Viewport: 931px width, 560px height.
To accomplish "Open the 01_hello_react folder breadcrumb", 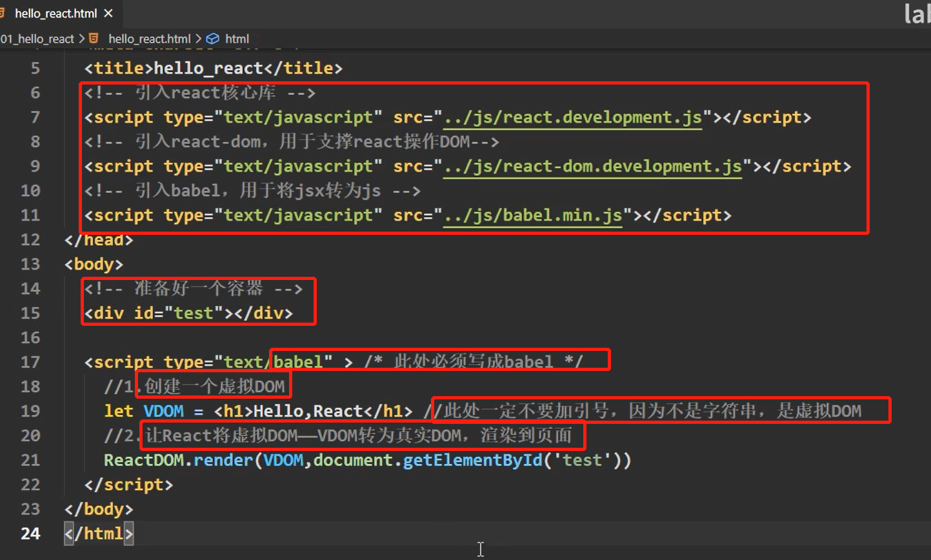I will point(37,39).
